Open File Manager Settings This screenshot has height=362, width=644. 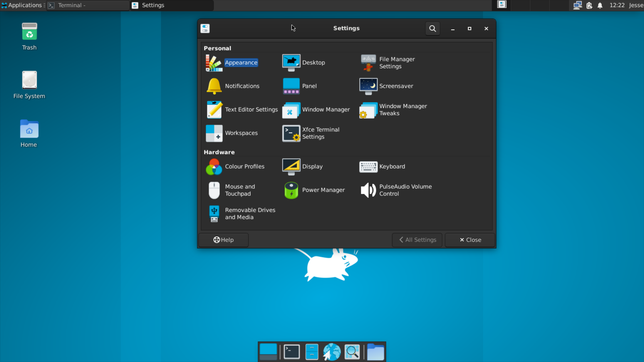click(387, 63)
